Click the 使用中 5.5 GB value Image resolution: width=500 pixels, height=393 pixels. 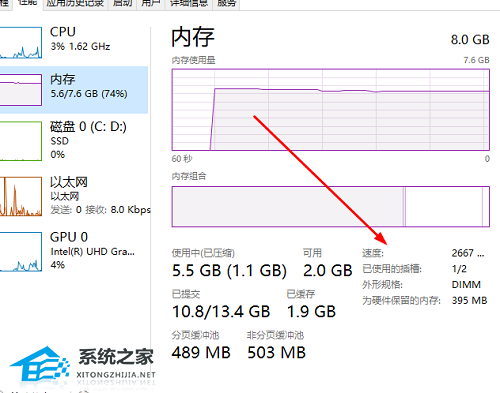[229, 270]
